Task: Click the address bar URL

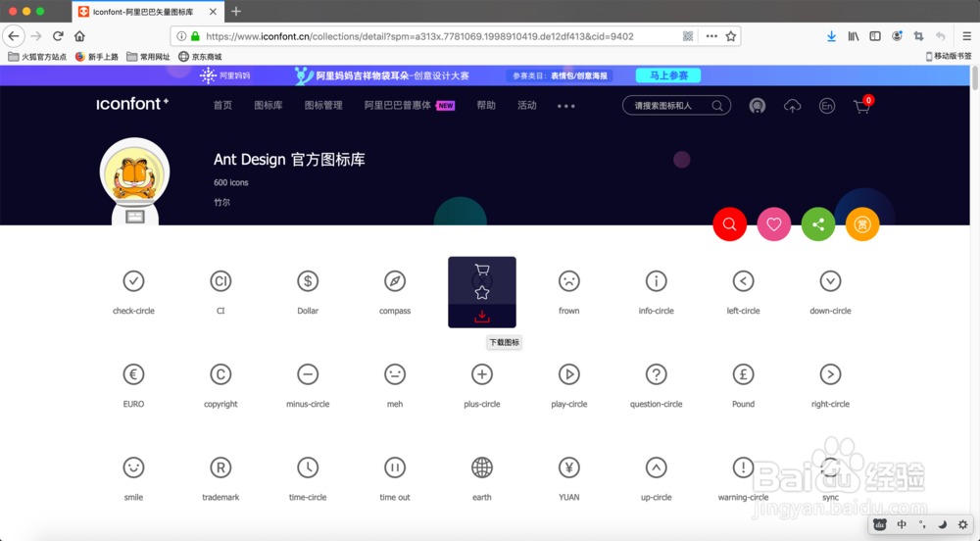Action: pyautogui.click(x=419, y=36)
